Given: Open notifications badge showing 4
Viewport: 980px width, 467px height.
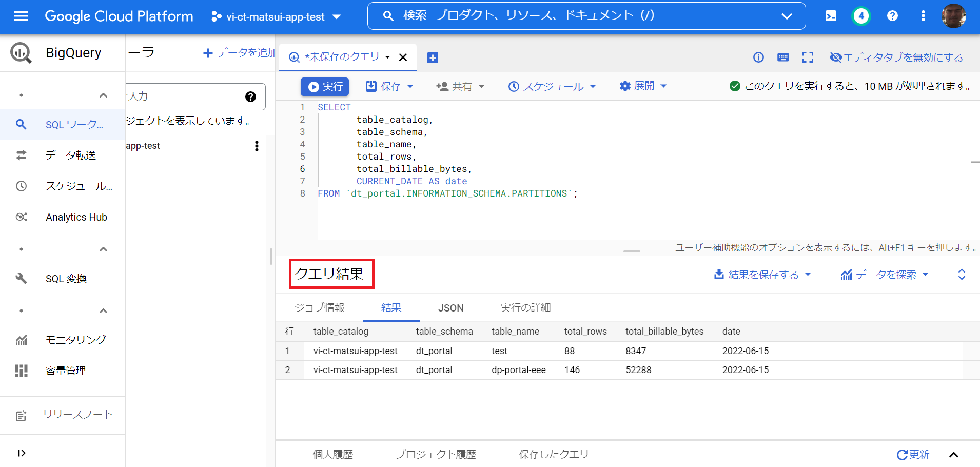Looking at the screenshot, I should click(861, 16).
